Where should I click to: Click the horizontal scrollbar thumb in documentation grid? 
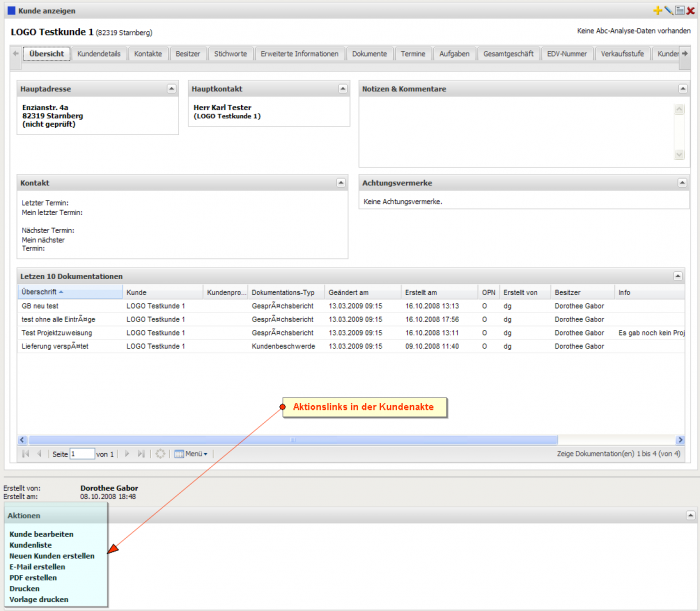point(293,440)
